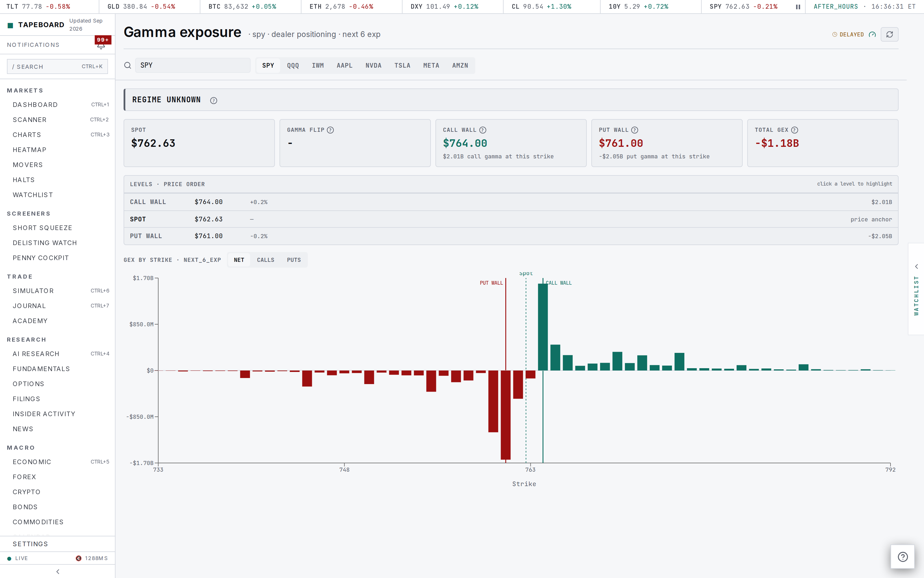The height and width of the screenshot is (578, 924).
Task: Open Dashboard in sidebar
Action: point(57,105)
